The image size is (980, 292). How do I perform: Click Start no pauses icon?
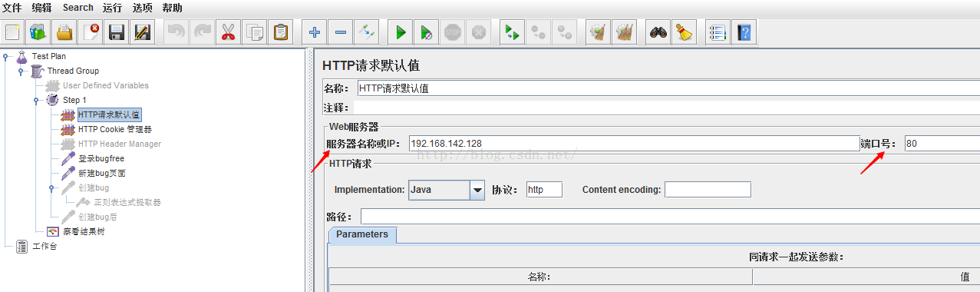pyautogui.click(x=426, y=32)
